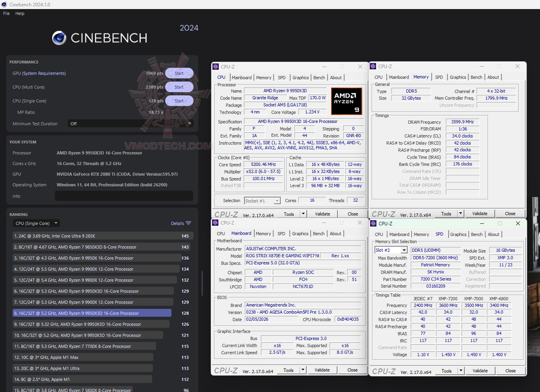Click the Patriot Memory module manufacturer value

(435, 265)
